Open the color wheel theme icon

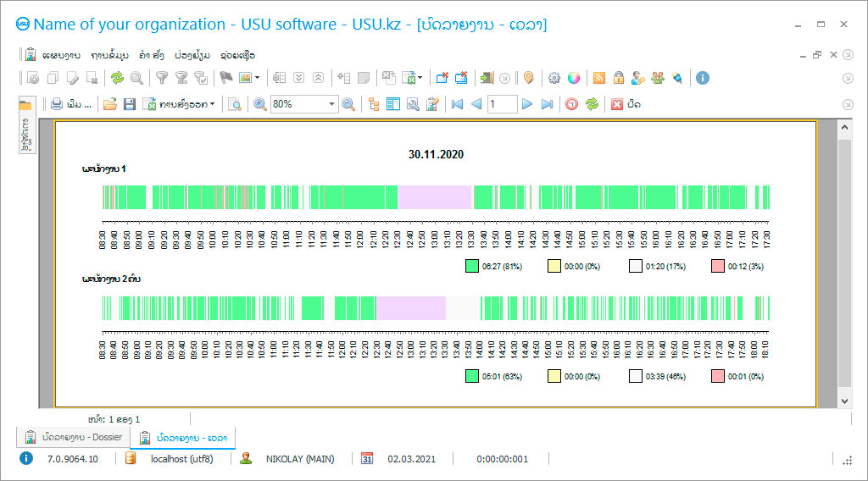pyautogui.click(x=574, y=78)
